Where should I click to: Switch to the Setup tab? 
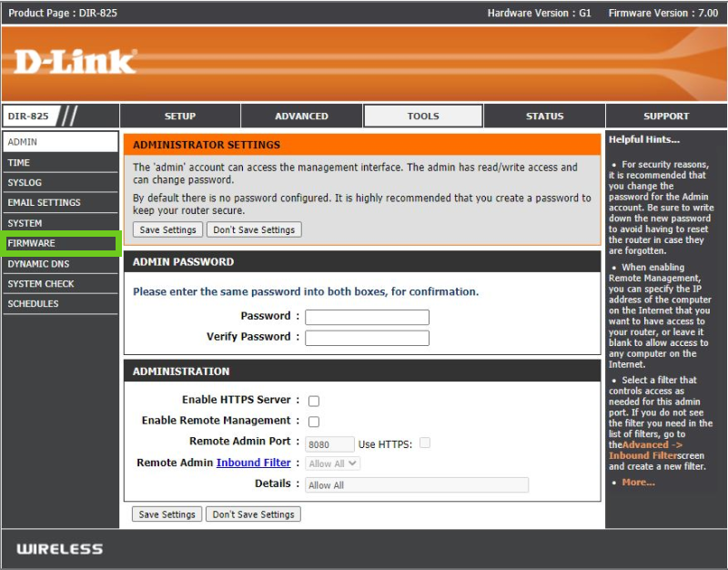pos(180,117)
